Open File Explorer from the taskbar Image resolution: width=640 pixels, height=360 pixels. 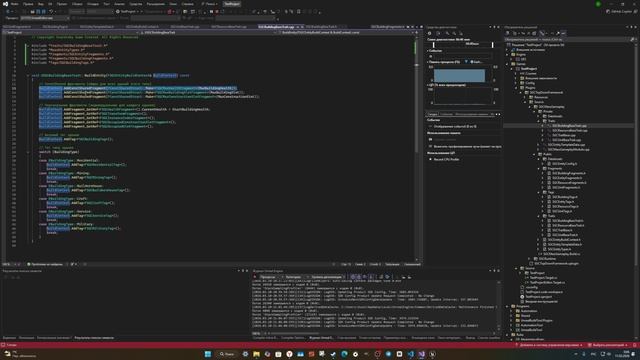pos(256,354)
